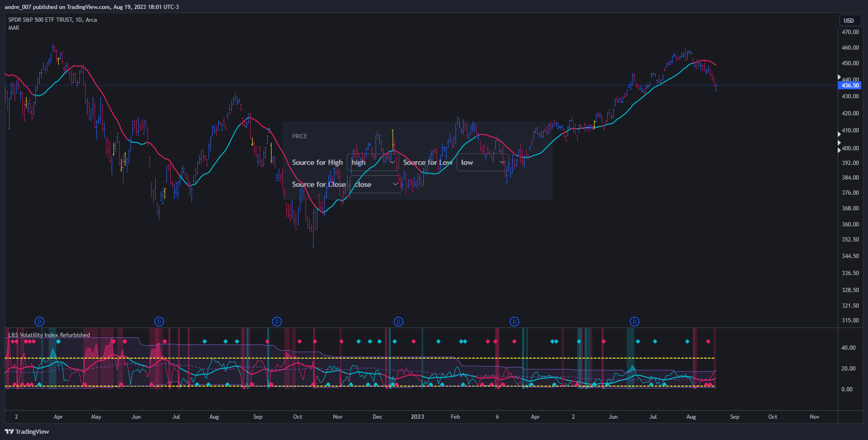The width and height of the screenshot is (868, 440).
Task: Click the 392.00 price axis label
Action: (850, 163)
